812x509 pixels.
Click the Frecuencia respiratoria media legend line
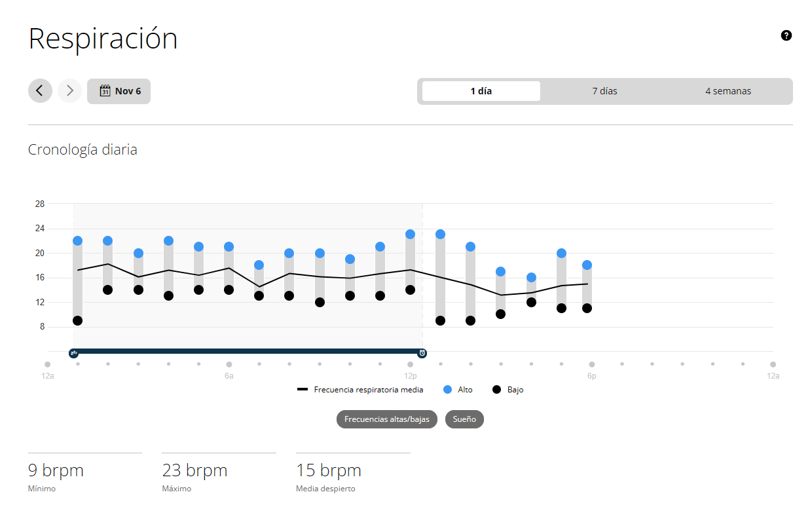tap(303, 389)
